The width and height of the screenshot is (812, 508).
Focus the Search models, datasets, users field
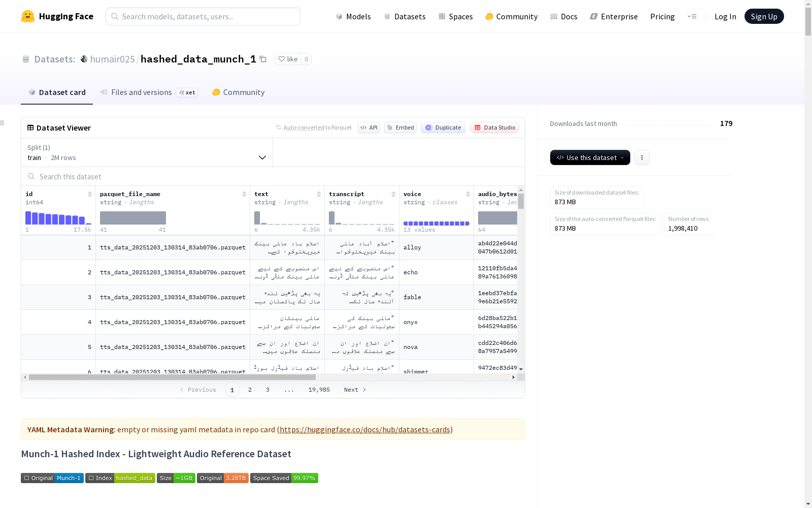[x=203, y=16]
